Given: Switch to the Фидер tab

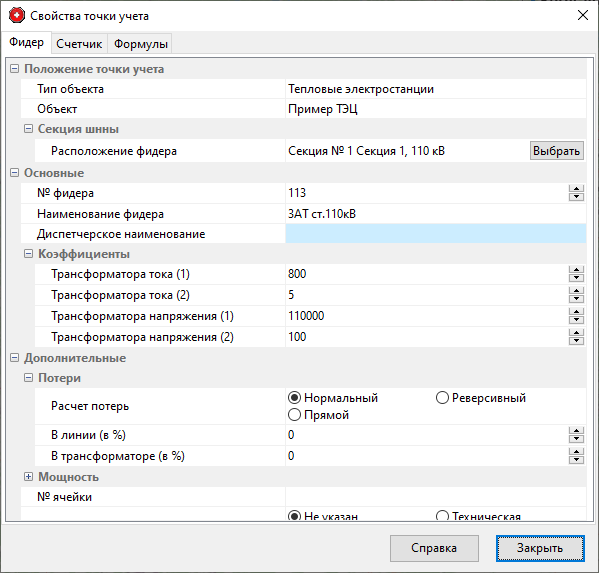Looking at the screenshot, I should tap(26, 42).
